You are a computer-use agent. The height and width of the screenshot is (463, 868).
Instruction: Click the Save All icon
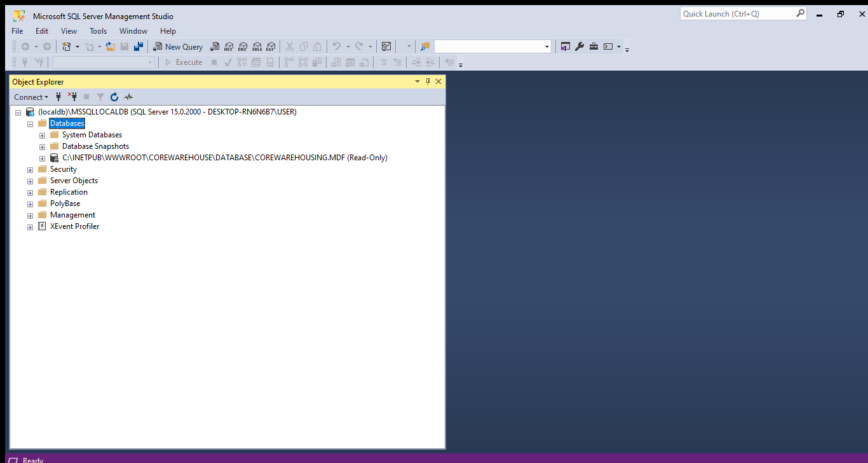(138, 46)
